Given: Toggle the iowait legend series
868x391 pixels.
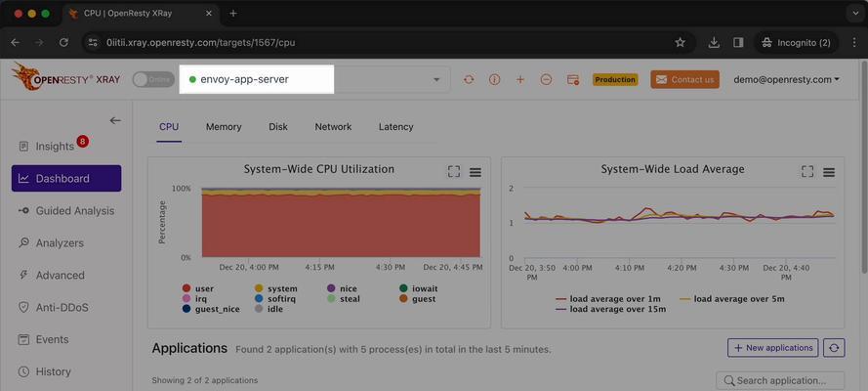Looking at the screenshot, I should [418, 288].
